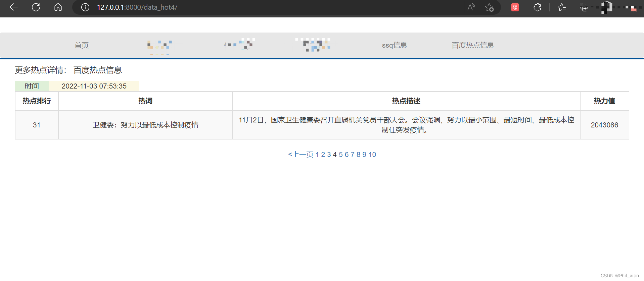The height and width of the screenshot is (281, 644).
Task: Open the blurred nav tab left of ssq信息
Action: point(313,45)
